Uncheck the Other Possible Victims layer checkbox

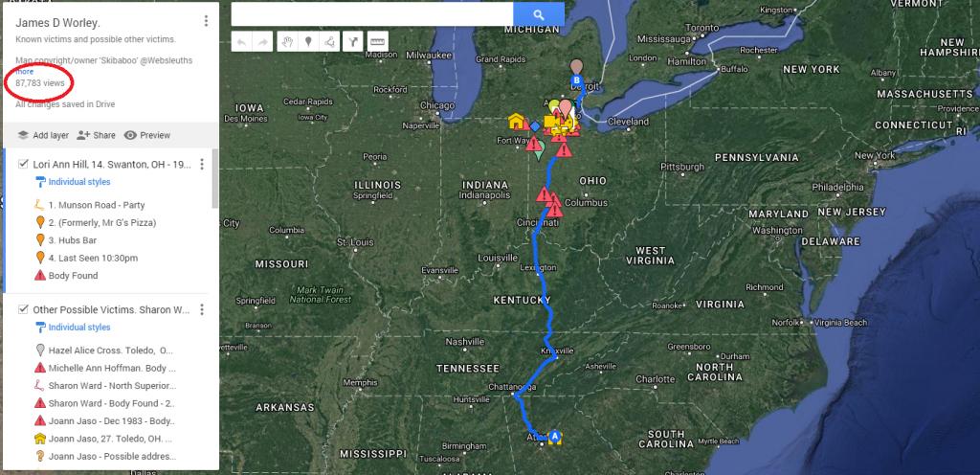23,308
